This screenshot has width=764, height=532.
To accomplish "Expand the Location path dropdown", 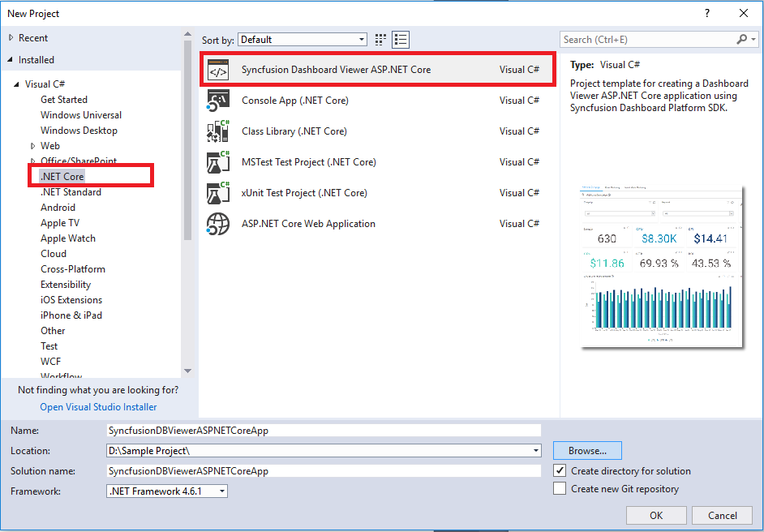I will point(536,451).
